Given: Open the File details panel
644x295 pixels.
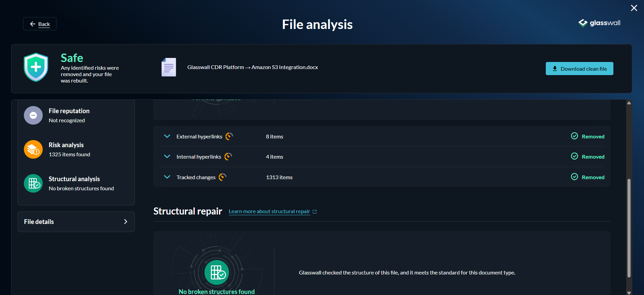Looking at the screenshot, I should pyautogui.click(x=76, y=222).
